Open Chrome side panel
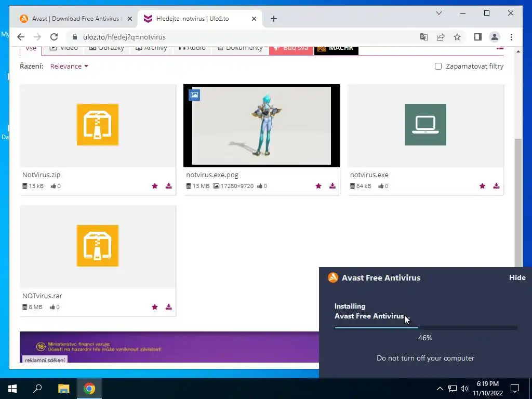Image resolution: width=532 pixels, height=399 pixels. pos(478,37)
